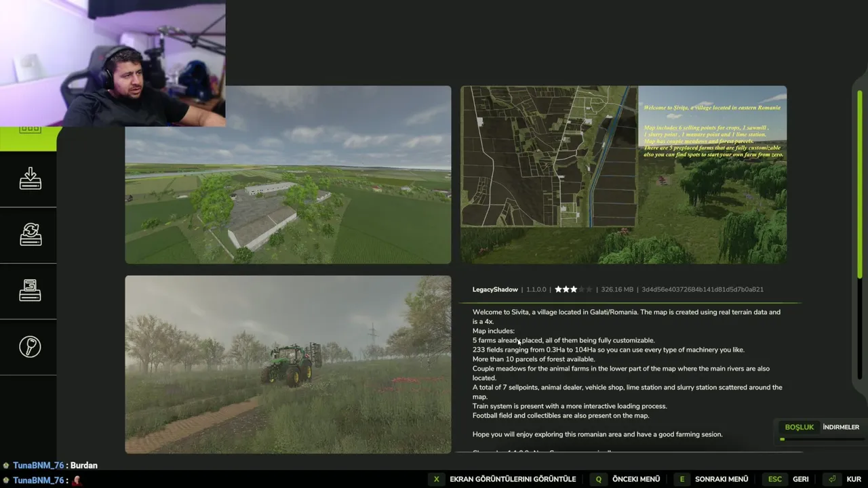Click the X key hint icon

436,479
